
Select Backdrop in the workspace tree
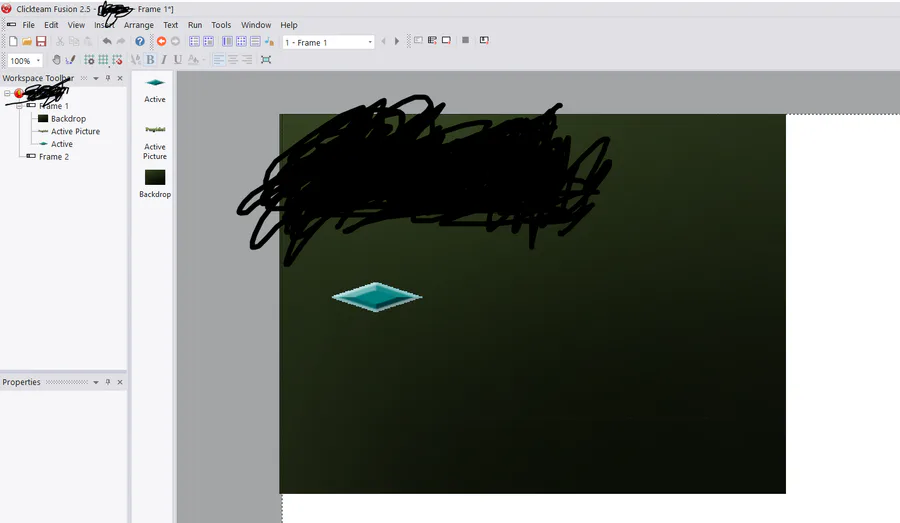pos(68,119)
